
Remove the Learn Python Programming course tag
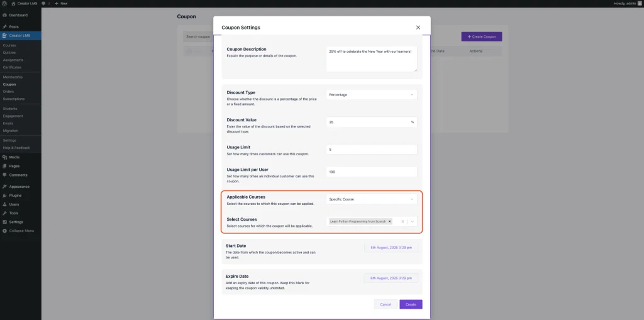click(390, 221)
